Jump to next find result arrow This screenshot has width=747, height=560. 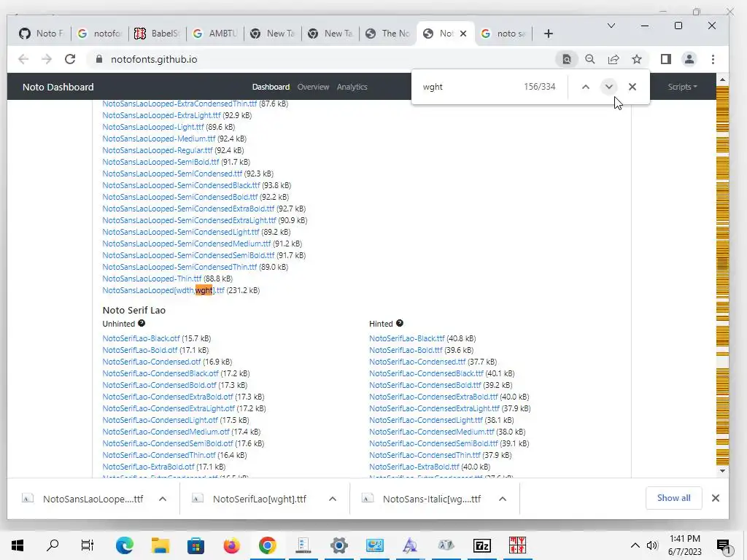608,87
